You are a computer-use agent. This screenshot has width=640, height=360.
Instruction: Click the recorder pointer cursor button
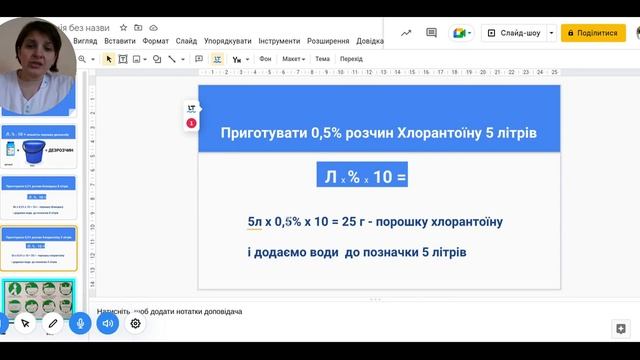pos(25,323)
